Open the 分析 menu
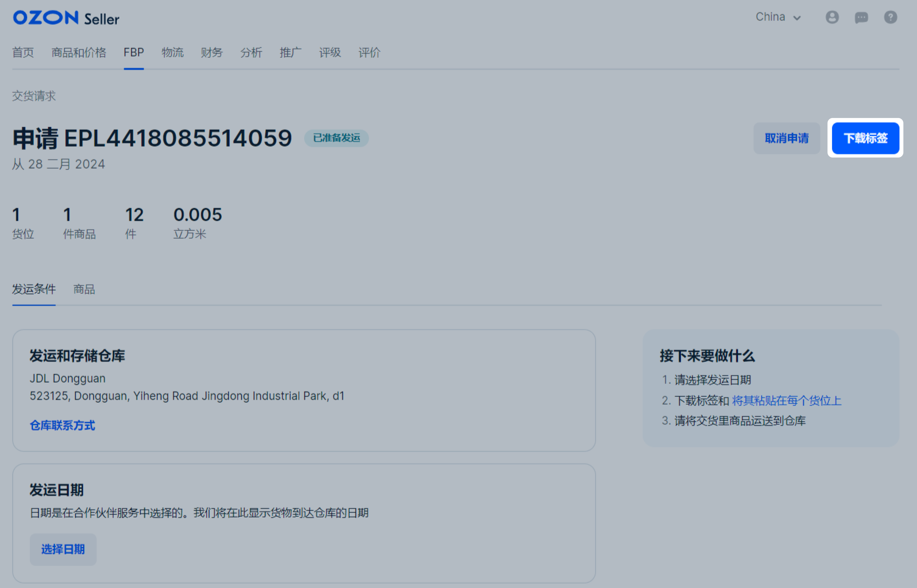 pyautogui.click(x=251, y=52)
